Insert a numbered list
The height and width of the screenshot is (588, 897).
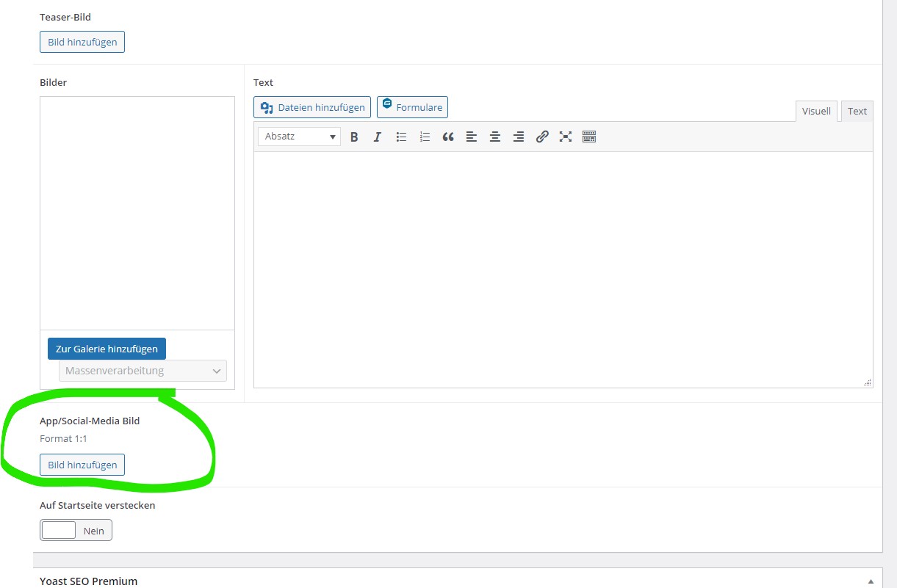[x=425, y=137]
